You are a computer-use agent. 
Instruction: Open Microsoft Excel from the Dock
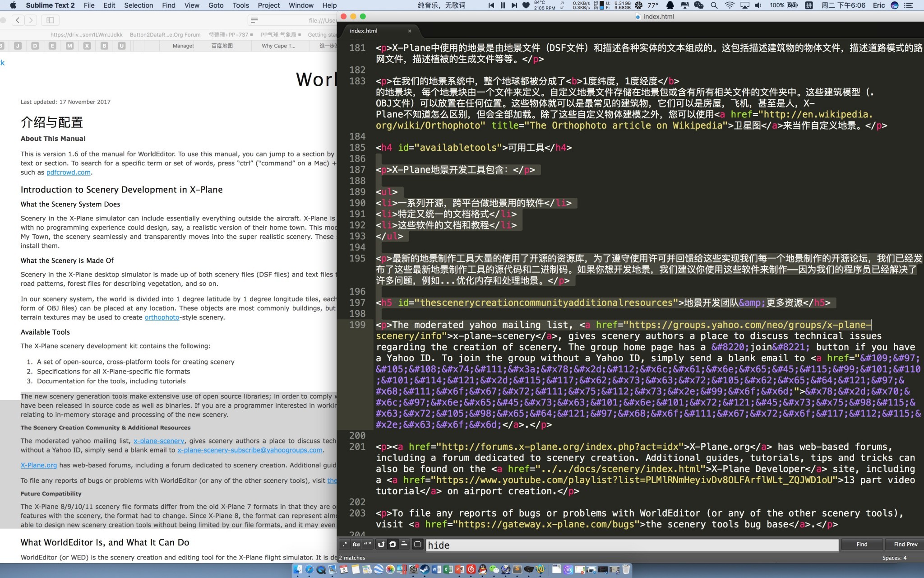tap(448, 569)
